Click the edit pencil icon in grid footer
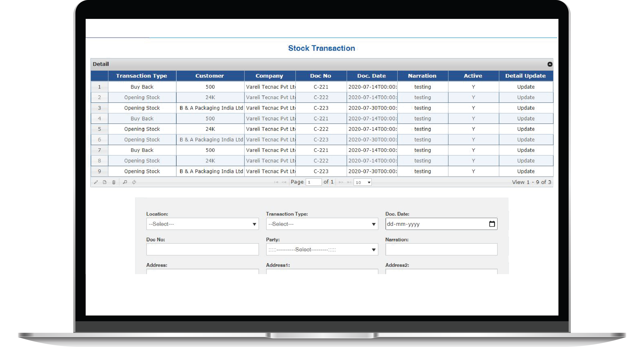Screen dimensions: 644x347 pos(96,182)
